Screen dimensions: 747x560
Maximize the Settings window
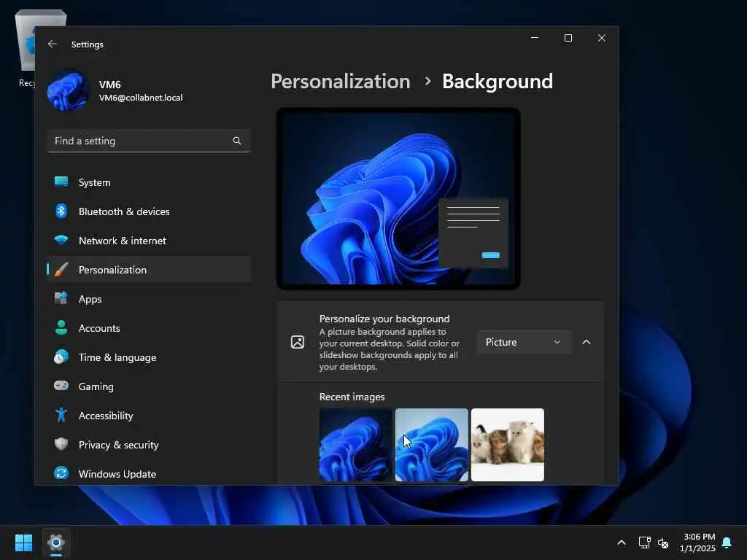tap(568, 38)
